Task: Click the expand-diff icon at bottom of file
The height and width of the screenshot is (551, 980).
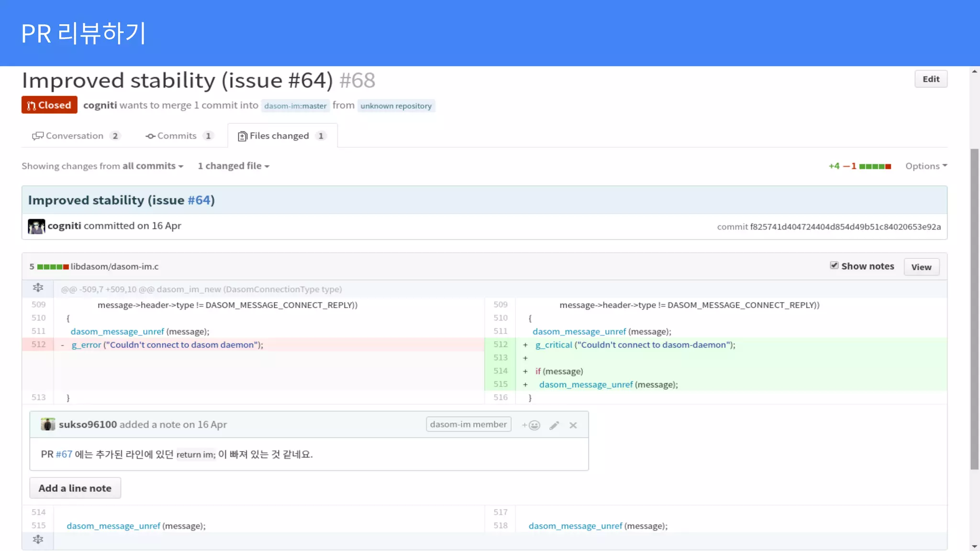Action: click(x=38, y=540)
